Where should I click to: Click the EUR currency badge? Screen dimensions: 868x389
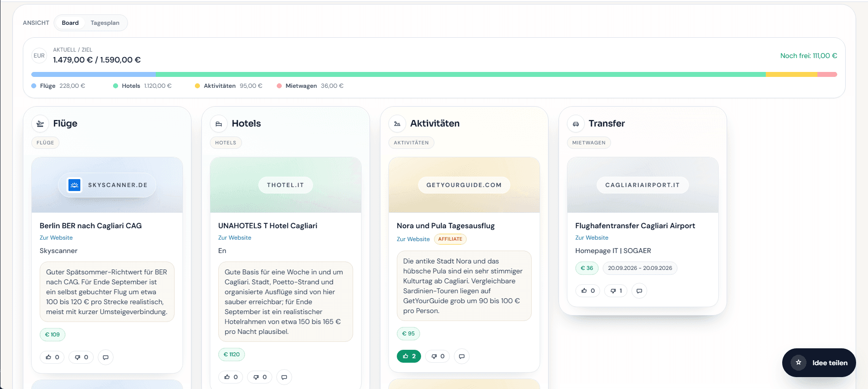pos(39,56)
